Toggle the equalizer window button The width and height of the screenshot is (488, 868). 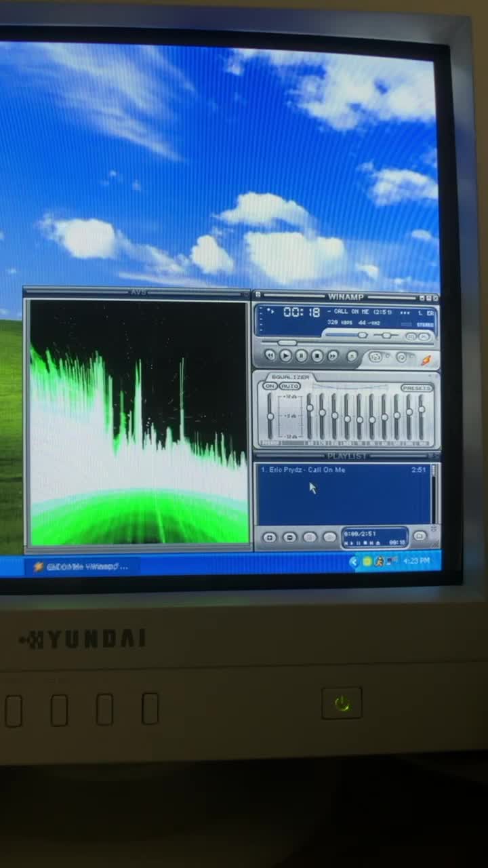point(411,336)
